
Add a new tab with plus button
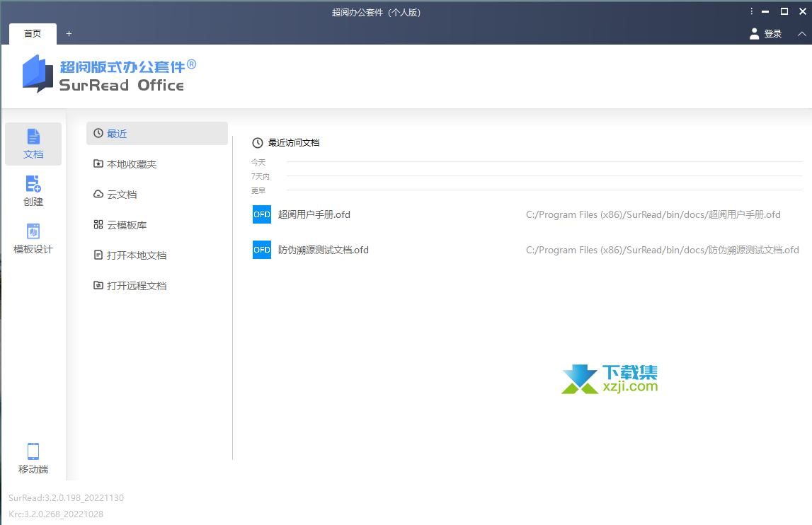(69, 34)
